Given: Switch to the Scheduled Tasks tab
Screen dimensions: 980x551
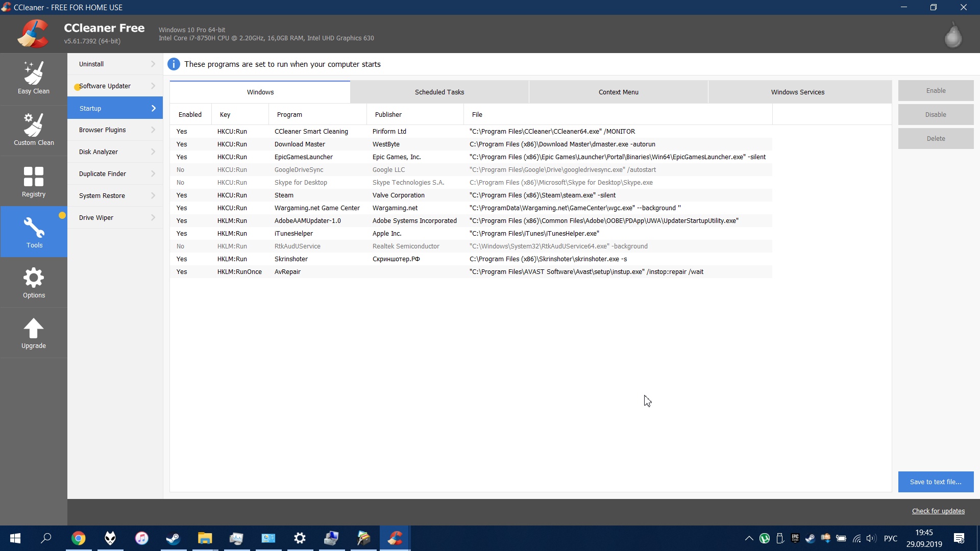Looking at the screenshot, I should pyautogui.click(x=439, y=92).
